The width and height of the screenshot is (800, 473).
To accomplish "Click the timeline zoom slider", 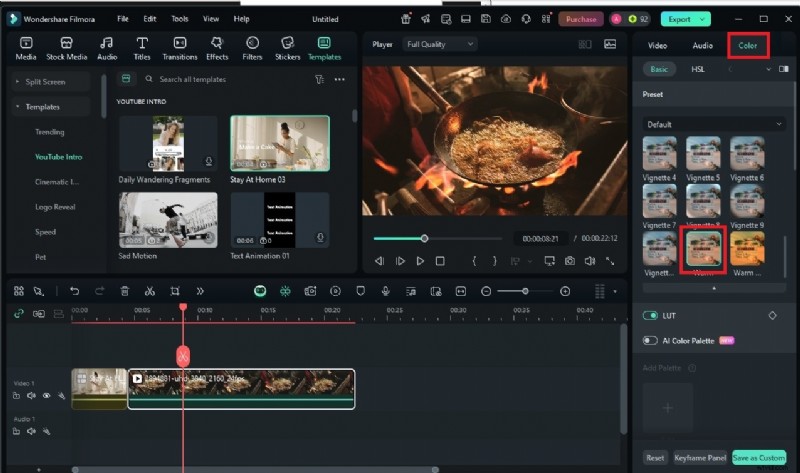I will tap(525, 291).
